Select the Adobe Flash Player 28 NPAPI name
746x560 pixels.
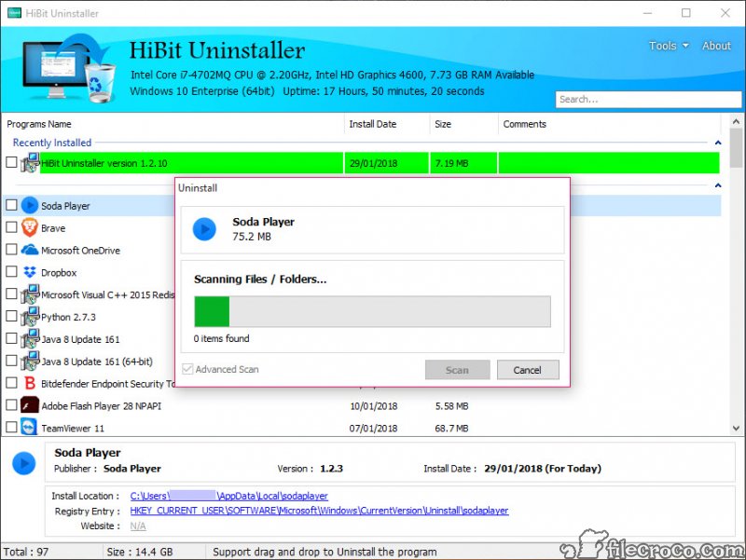coord(102,406)
